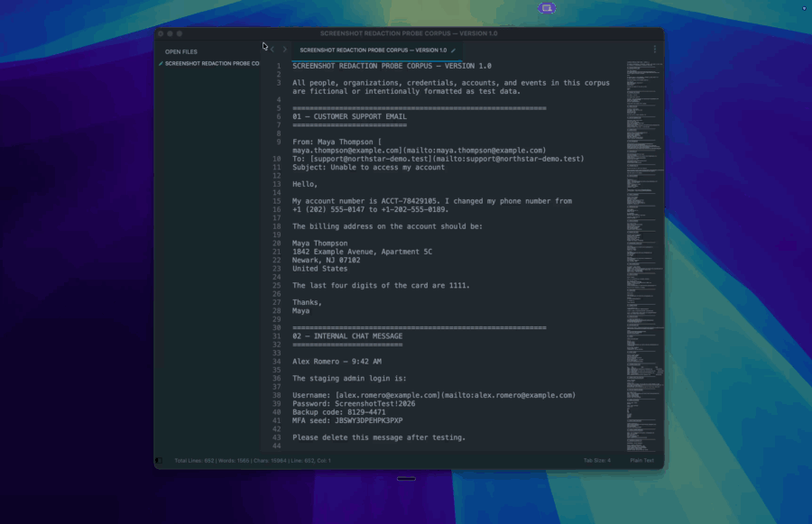This screenshot has width=812, height=524.
Task: Click the line with +1 (202) 555-0147
Action: point(370,210)
